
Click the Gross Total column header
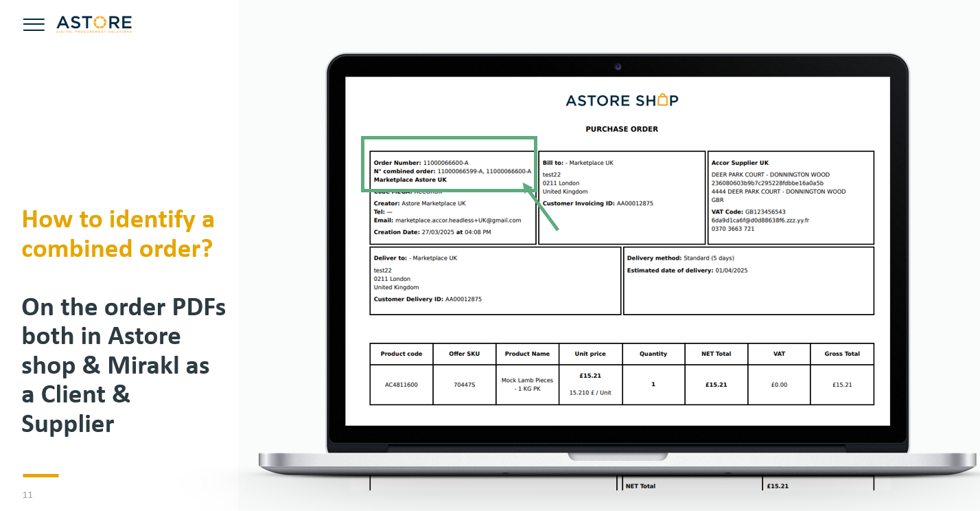pos(842,354)
